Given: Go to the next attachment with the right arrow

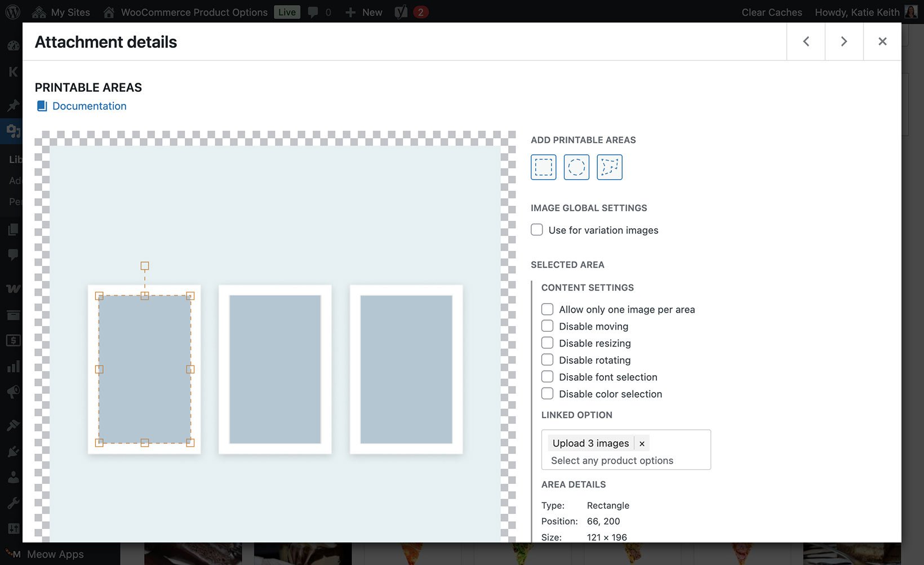Looking at the screenshot, I should [x=843, y=41].
